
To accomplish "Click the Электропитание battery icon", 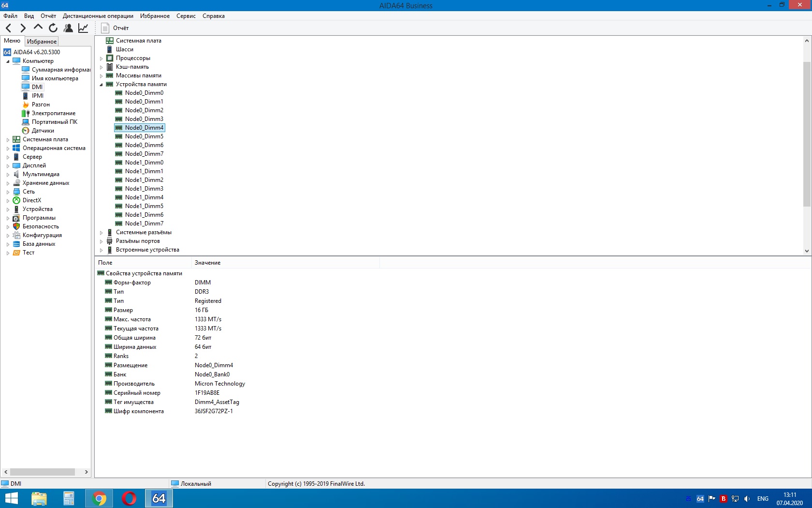I will (x=26, y=113).
